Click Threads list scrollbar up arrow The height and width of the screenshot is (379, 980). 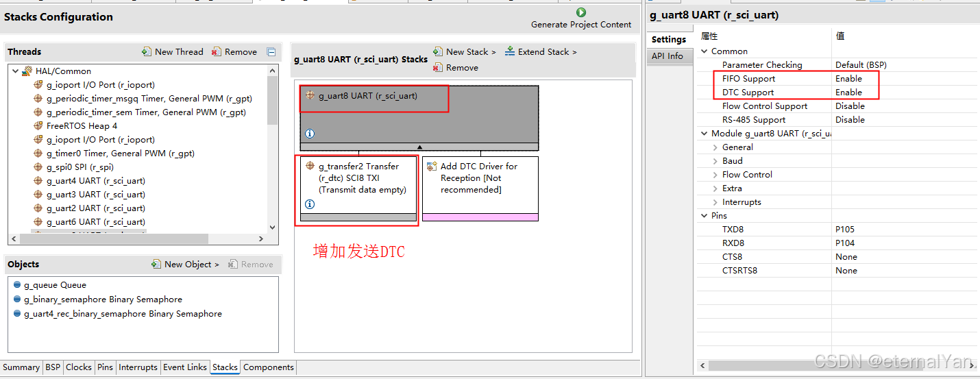tap(272, 71)
